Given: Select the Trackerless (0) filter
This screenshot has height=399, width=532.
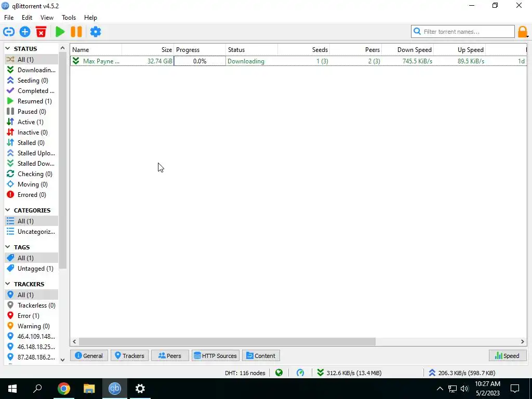Looking at the screenshot, I should [31, 305].
